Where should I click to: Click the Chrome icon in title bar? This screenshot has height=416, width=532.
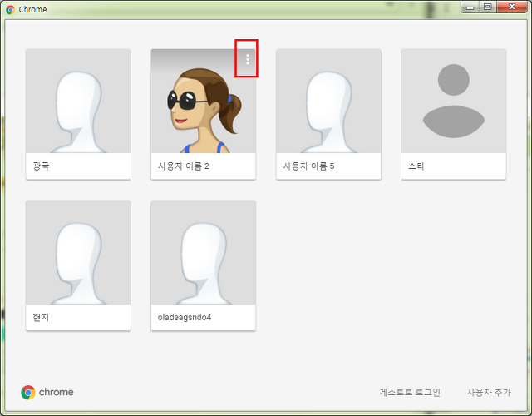11,9
